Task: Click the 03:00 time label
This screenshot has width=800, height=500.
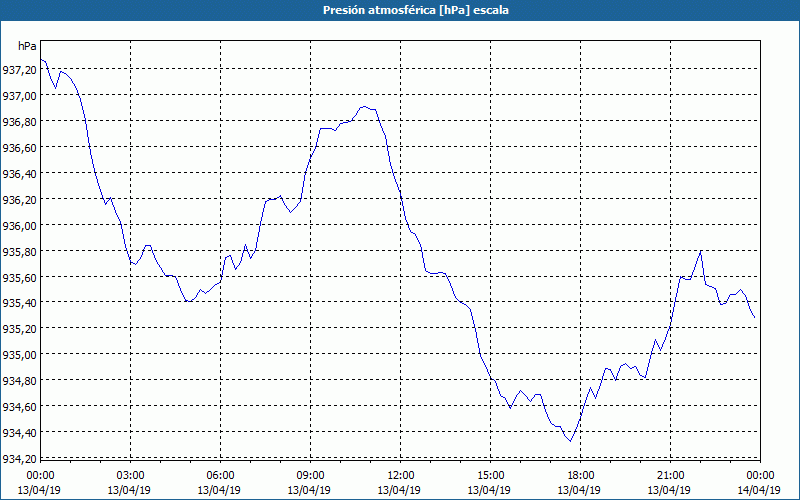Action: 130,476
